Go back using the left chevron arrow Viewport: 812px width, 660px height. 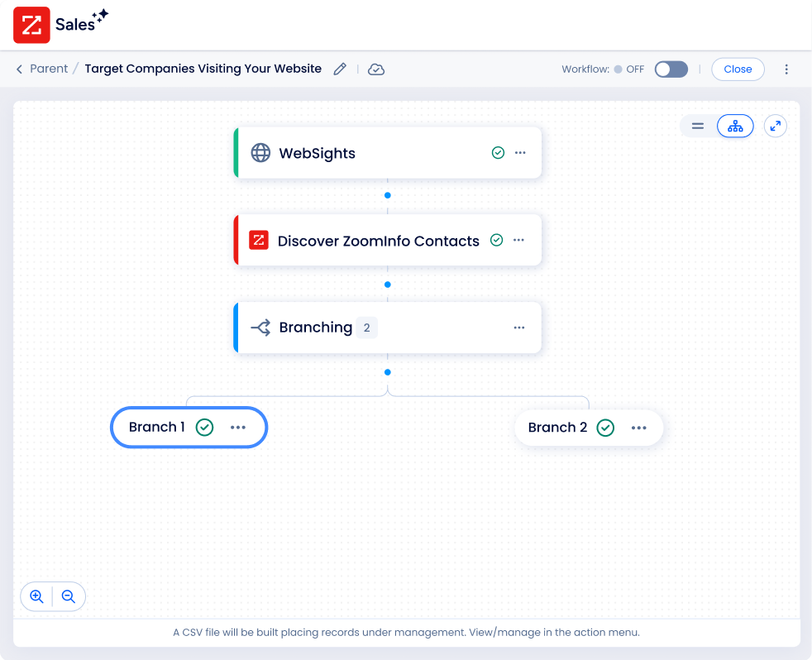coord(19,69)
